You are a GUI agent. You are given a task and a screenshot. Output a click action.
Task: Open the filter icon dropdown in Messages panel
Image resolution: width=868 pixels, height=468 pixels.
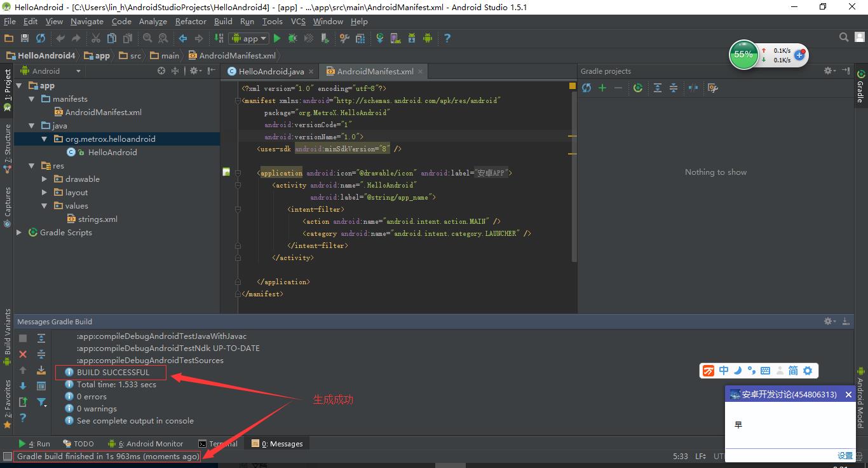pyautogui.click(x=41, y=402)
